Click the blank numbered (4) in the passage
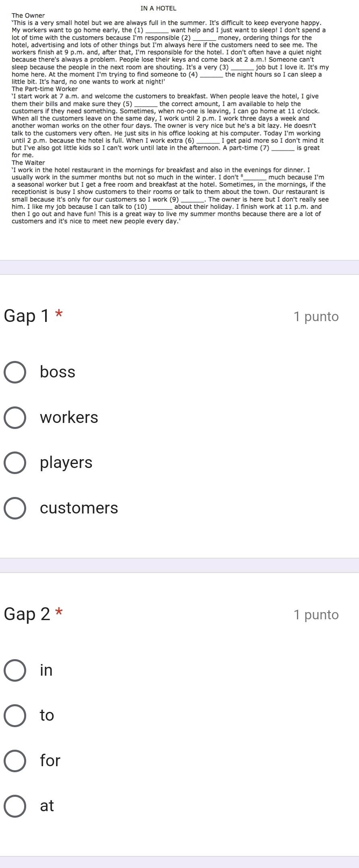This screenshot has height=868, width=359. click(212, 76)
